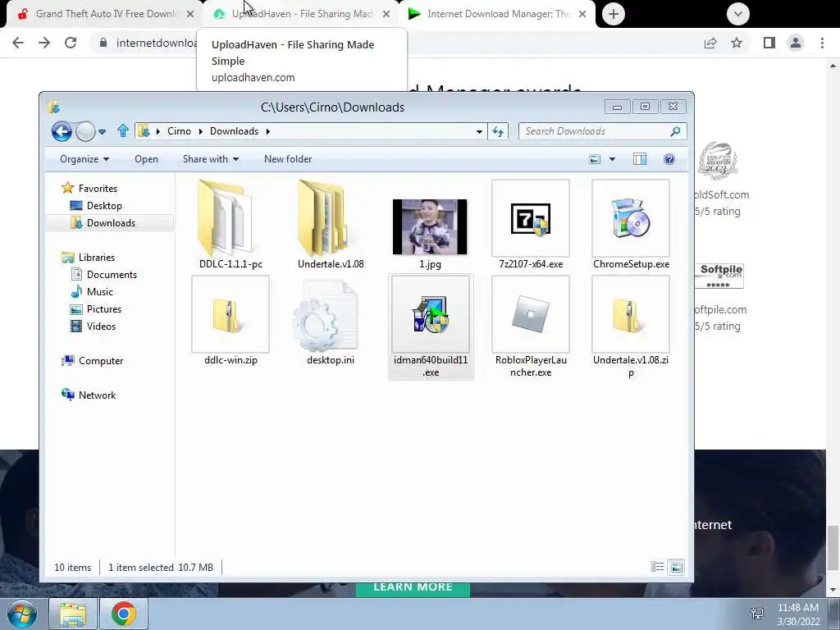
Task: Open Explorer help
Action: (669, 159)
